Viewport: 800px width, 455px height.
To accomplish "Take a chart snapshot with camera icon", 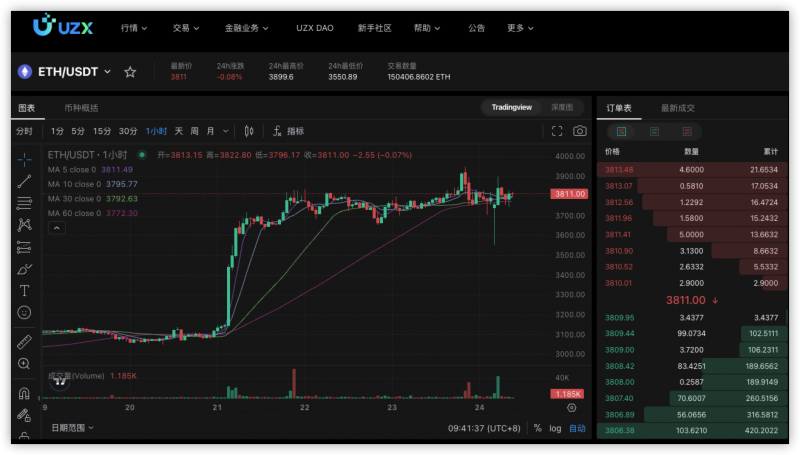I will click(x=580, y=131).
